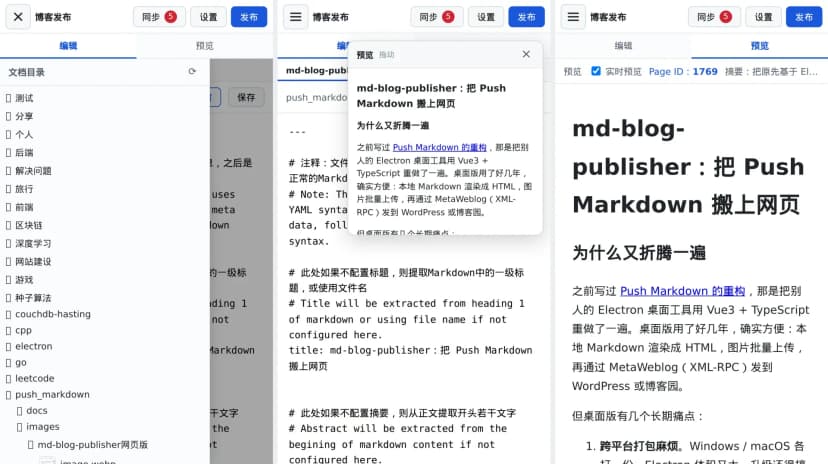The image size is (828, 464).
Task: Click 同步 button in middle panel
Action: coord(437,17)
